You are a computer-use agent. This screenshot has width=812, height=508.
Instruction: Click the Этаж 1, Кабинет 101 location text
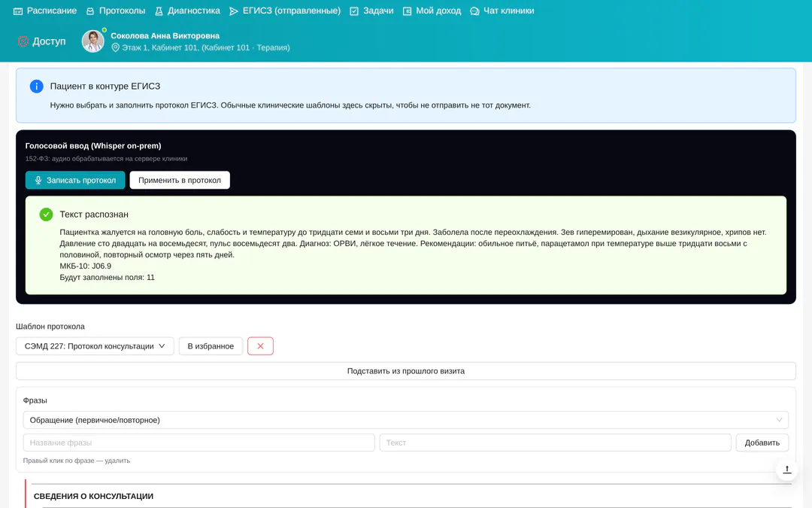click(205, 47)
